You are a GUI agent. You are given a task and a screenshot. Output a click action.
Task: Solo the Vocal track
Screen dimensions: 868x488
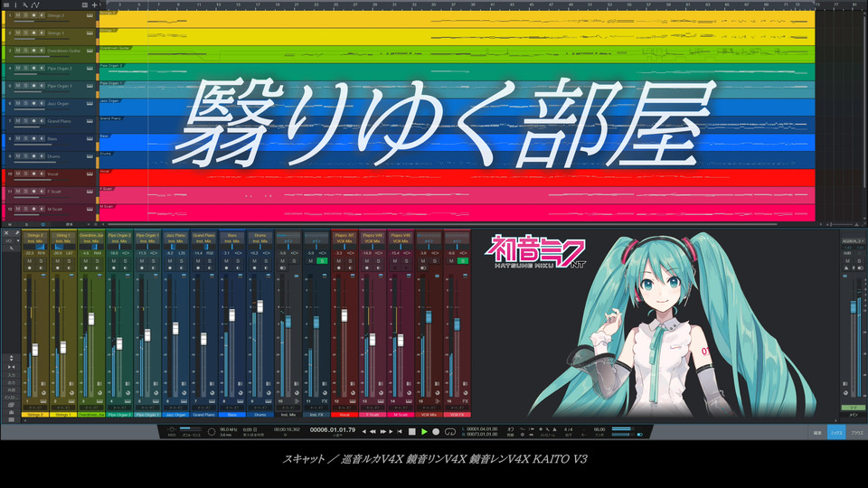(25, 174)
